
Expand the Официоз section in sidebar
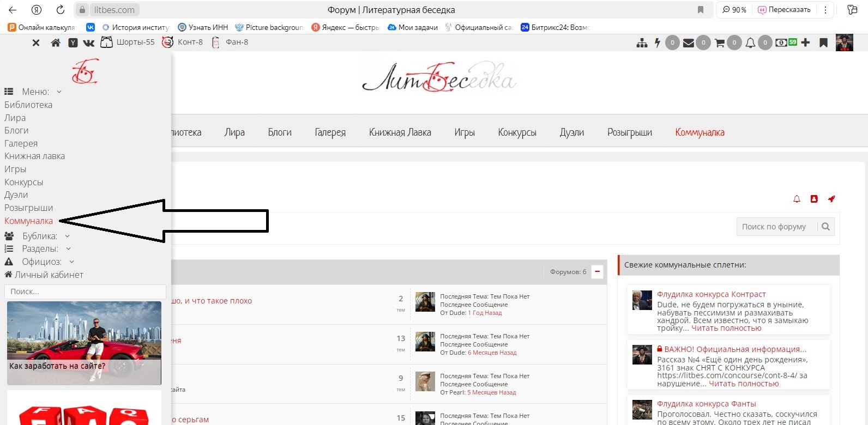pyautogui.click(x=71, y=262)
